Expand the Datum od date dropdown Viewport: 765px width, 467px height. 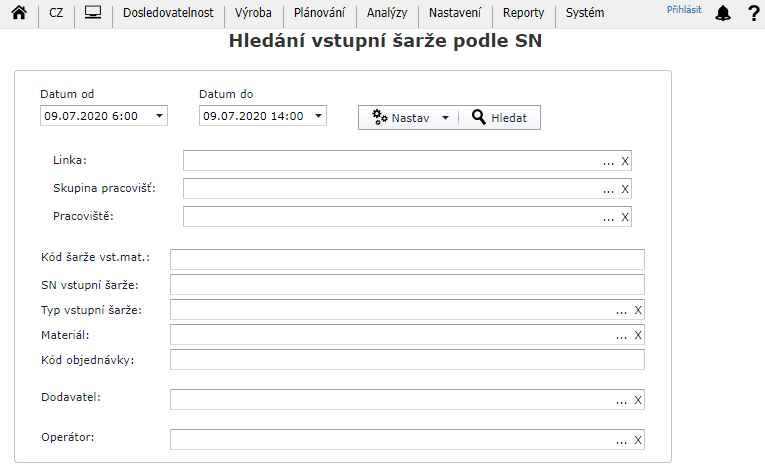pos(159,116)
